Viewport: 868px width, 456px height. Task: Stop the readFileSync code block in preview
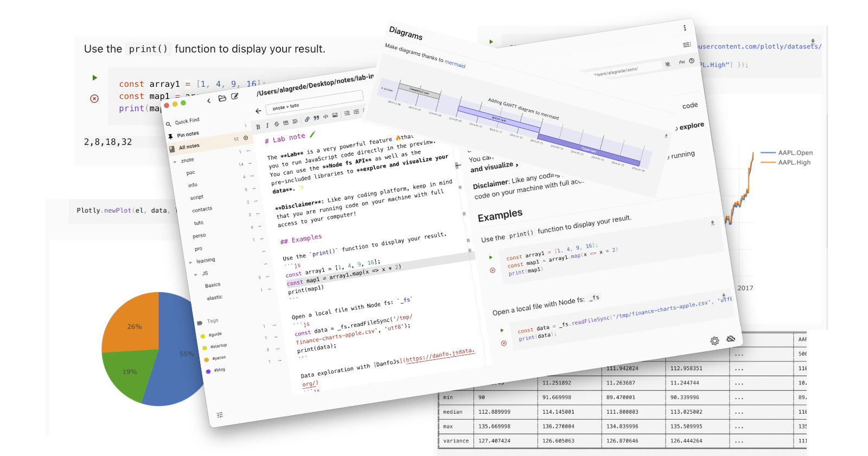point(504,343)
